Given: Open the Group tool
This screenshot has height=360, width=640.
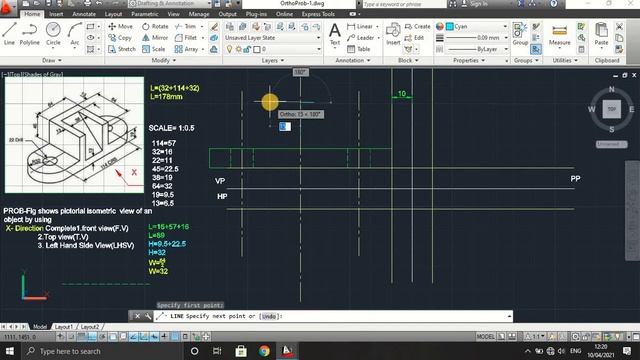Looking at the screenshot, I should pyautogui.click(x=520, y=33).
